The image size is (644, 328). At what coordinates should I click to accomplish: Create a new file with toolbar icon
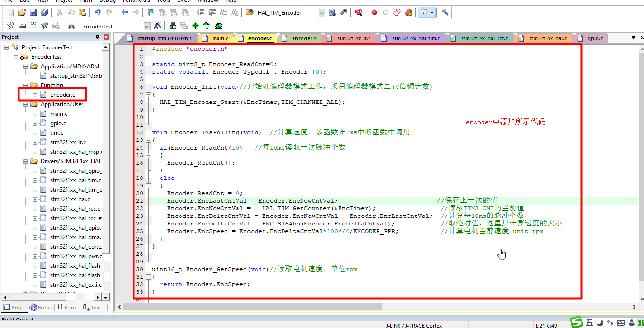point(9,13)
